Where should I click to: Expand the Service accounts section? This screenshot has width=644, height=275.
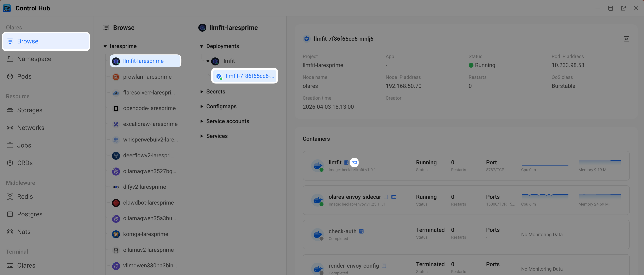click(x=202, y=121)
